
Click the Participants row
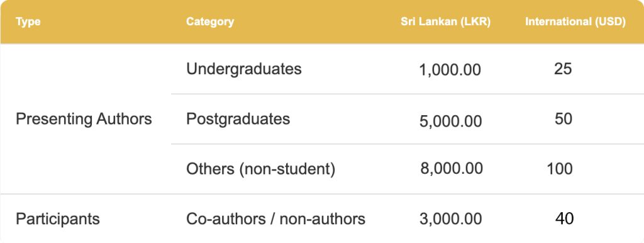point(322,218)
